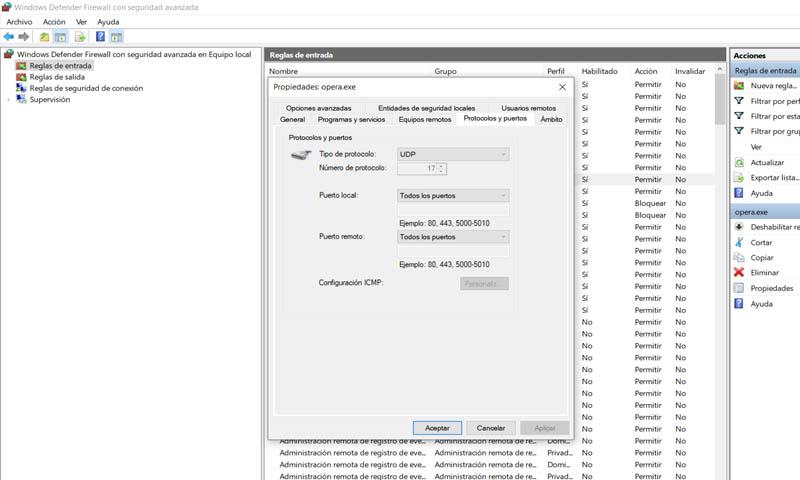The height and width of the screenshot is (480, 800).
Task: Switch to the General tab
Action: click(x=292, y=119)
